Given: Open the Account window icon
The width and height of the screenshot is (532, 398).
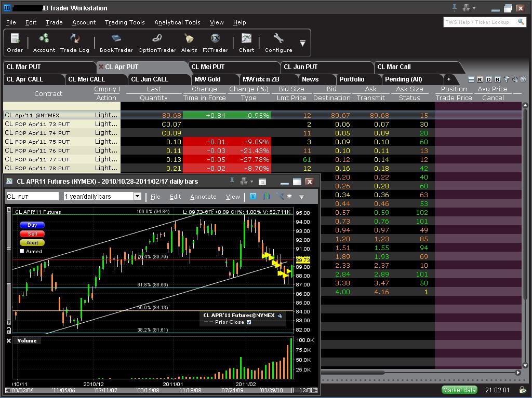Looking at the screenshot, I should (44, 43).
